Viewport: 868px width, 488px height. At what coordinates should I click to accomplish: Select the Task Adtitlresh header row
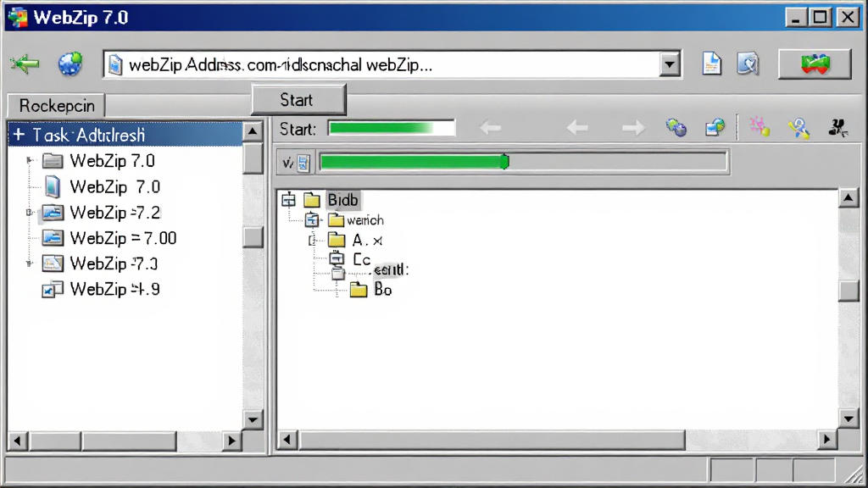125,135
